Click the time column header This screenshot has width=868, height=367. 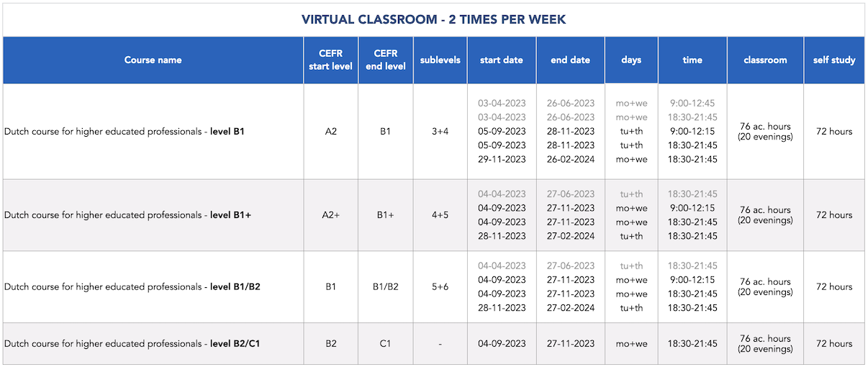tap(692, 60)
